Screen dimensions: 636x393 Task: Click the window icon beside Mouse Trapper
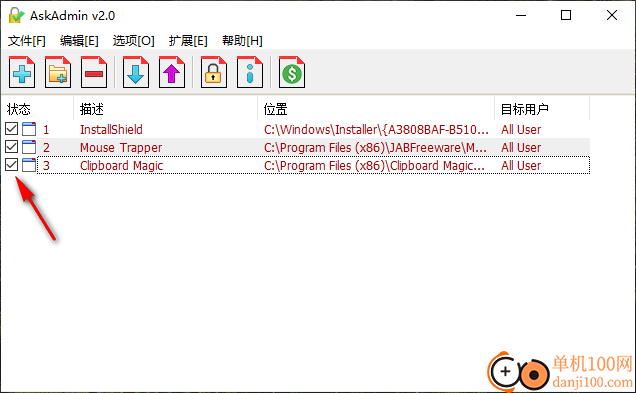(29, 147)
